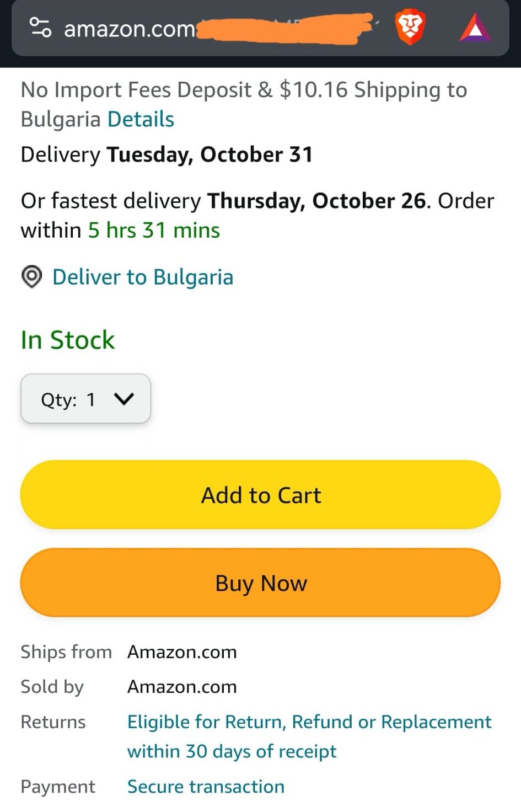Click the chevron arrow beside Qty: 1
This screenshot has width=521, height=812.
123,399
